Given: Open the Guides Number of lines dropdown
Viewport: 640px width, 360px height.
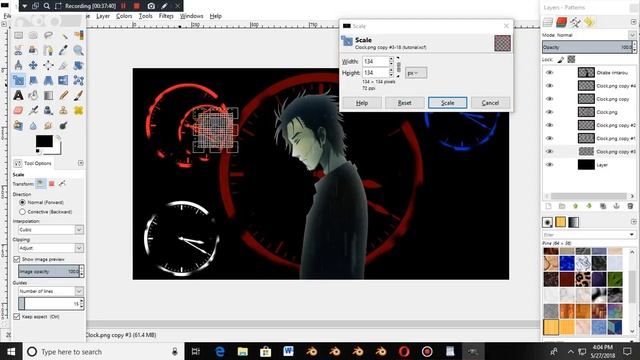Looking at the screenshot, I should click(x=51, y=291).
